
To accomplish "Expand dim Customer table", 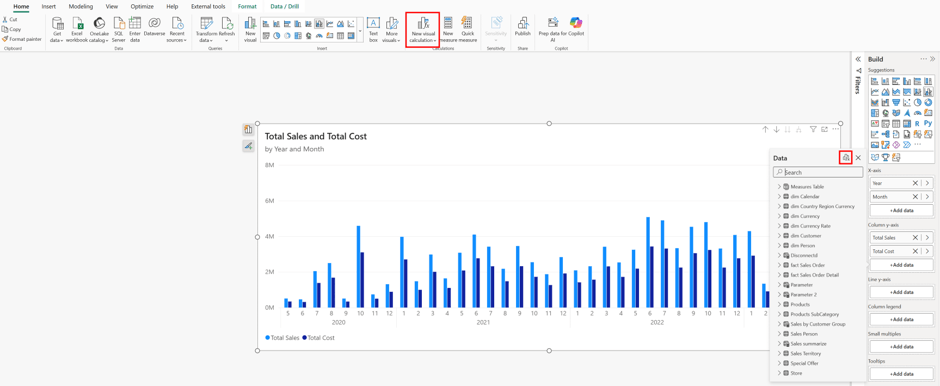I will [x=779, y=236].
